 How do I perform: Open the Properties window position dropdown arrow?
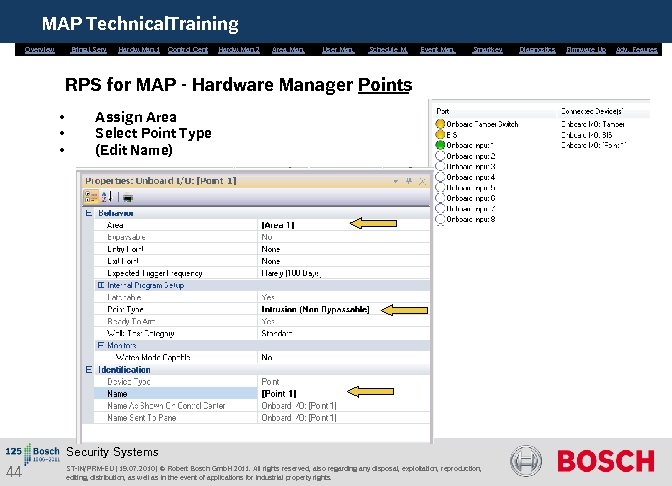tap(396, 182)
